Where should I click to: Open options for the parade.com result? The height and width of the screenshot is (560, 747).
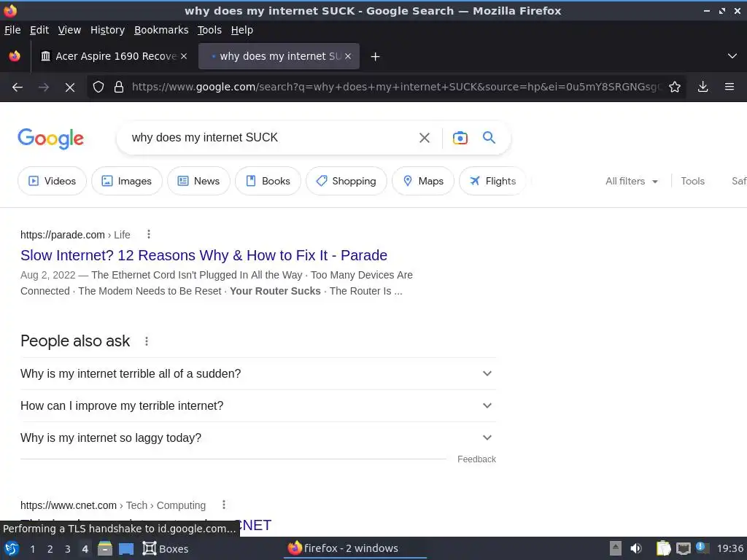[149, 234]
